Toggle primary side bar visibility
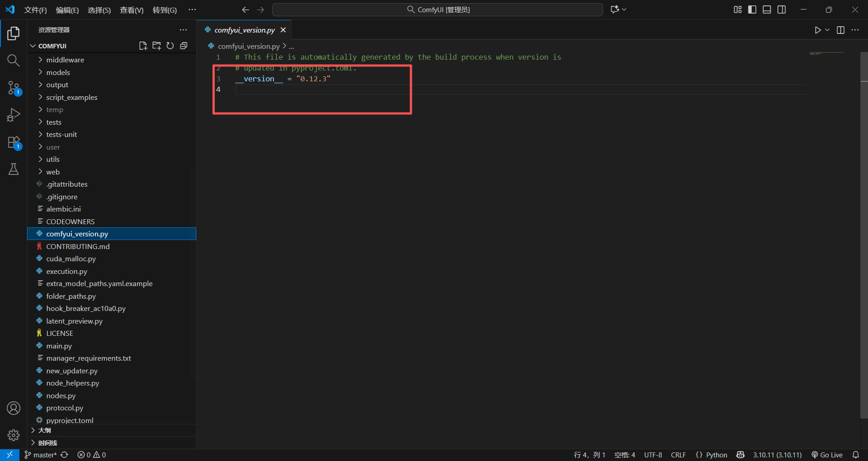This screenshot has height=461, width=868. click(752, 9)
